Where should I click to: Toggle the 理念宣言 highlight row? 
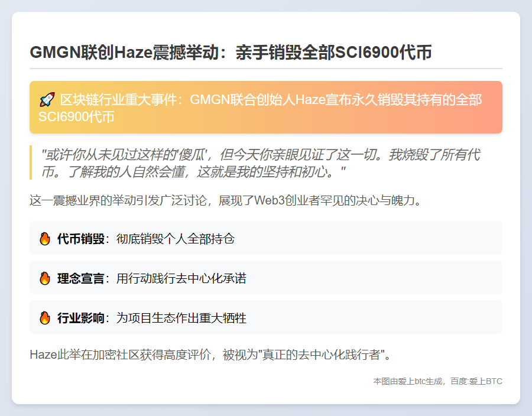click(x=266, y=278)
